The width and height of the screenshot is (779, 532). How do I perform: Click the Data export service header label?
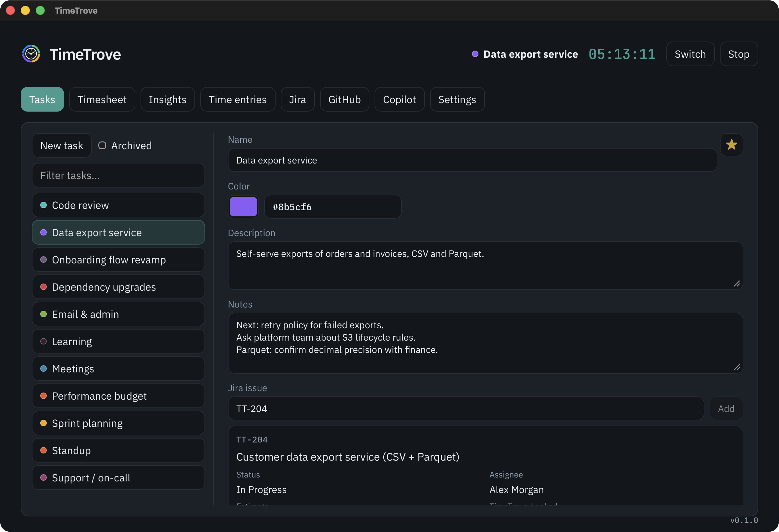(531, 54)
